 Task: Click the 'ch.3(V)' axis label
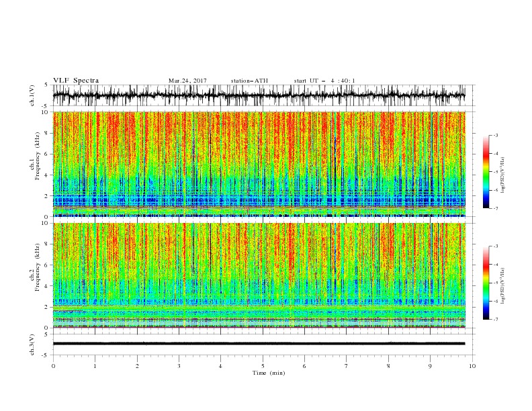[x=32, y=345]
